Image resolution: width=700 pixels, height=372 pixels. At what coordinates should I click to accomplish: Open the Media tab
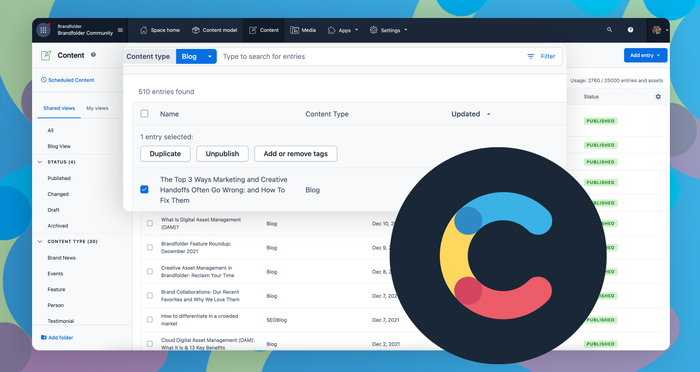[303, 30]
